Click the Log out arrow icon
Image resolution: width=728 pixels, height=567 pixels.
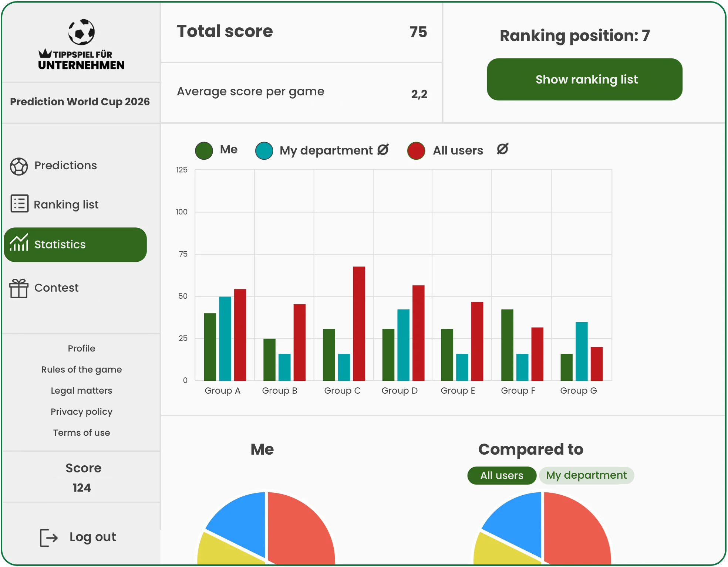pyautogui.click(x=49, y=537)
